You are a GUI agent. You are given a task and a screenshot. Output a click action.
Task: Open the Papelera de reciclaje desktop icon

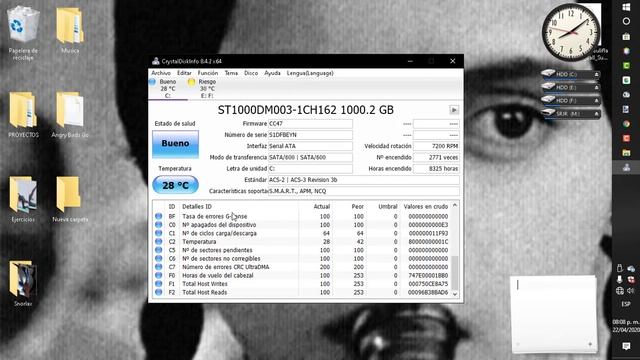(x=23, y=33)
